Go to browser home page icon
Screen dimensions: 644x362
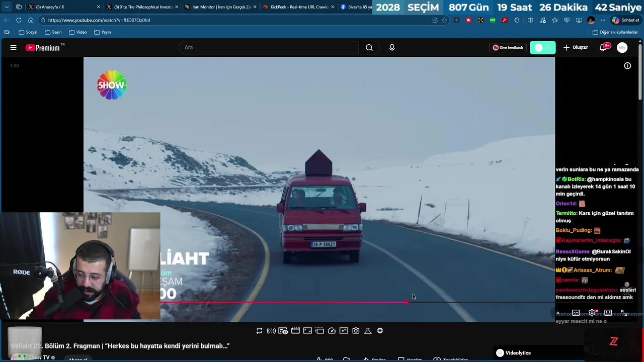(31, 20)
